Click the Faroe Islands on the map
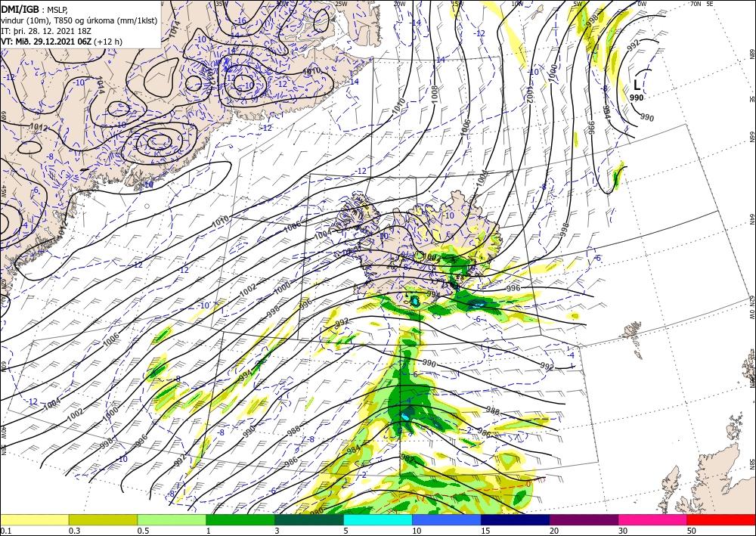756x536 pixels. click(631, 331)
